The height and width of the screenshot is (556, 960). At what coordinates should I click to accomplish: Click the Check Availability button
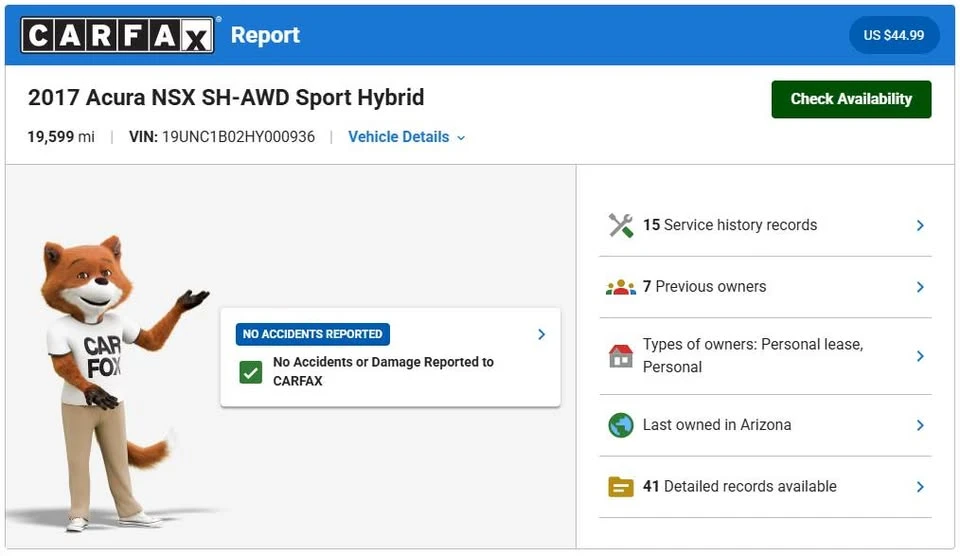pos(851,99)
